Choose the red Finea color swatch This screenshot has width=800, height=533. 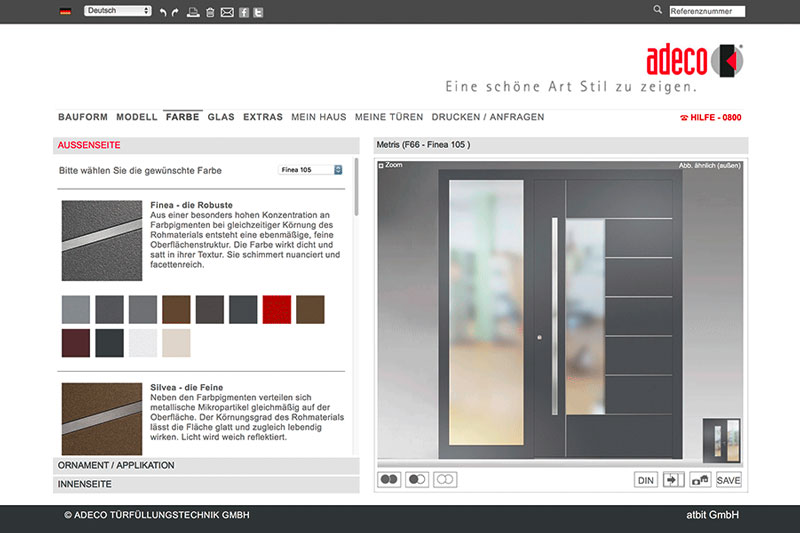(276, 309)
